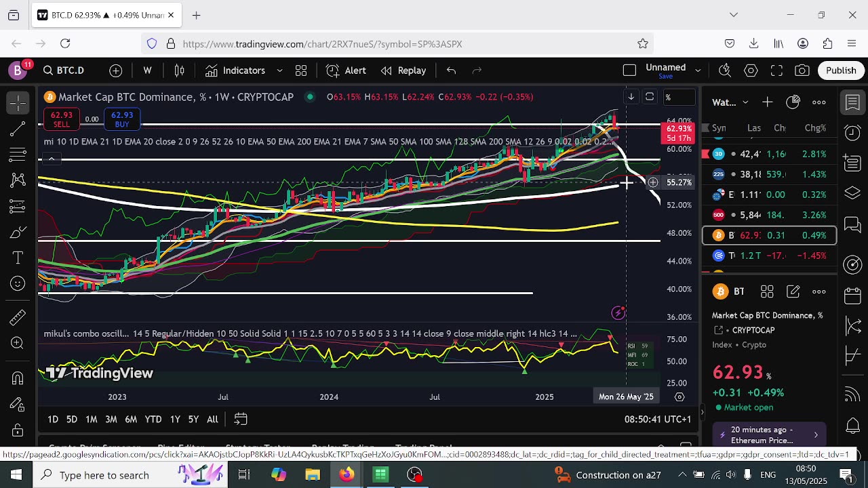Activate the zoom in tool
868x488 pixels.
click(x=18, y=342)
